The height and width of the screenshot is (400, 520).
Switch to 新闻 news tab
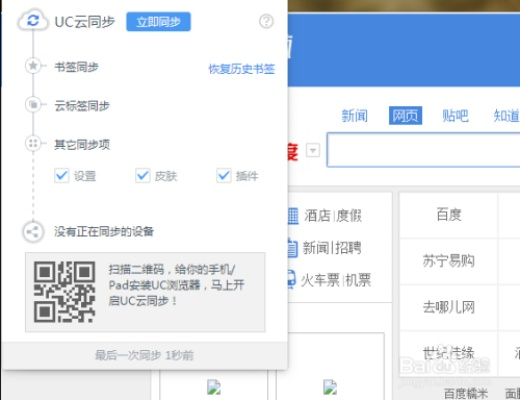(x=355, y=116)
